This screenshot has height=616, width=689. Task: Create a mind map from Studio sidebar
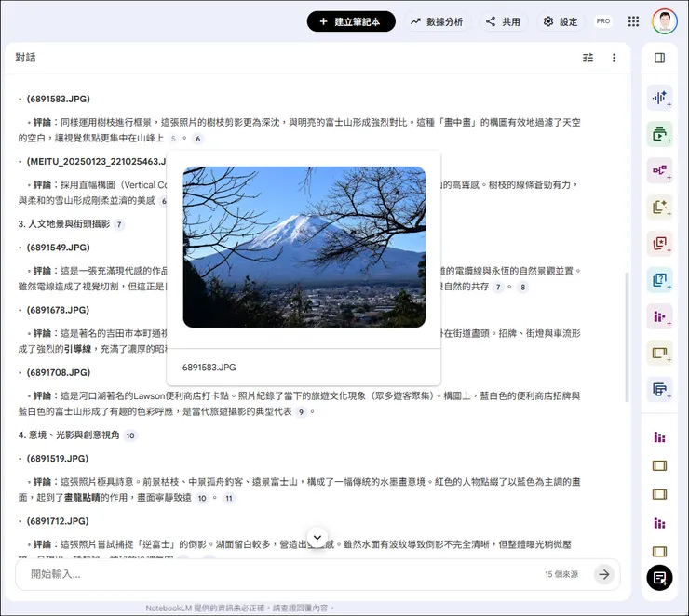(x=659, y=170)
